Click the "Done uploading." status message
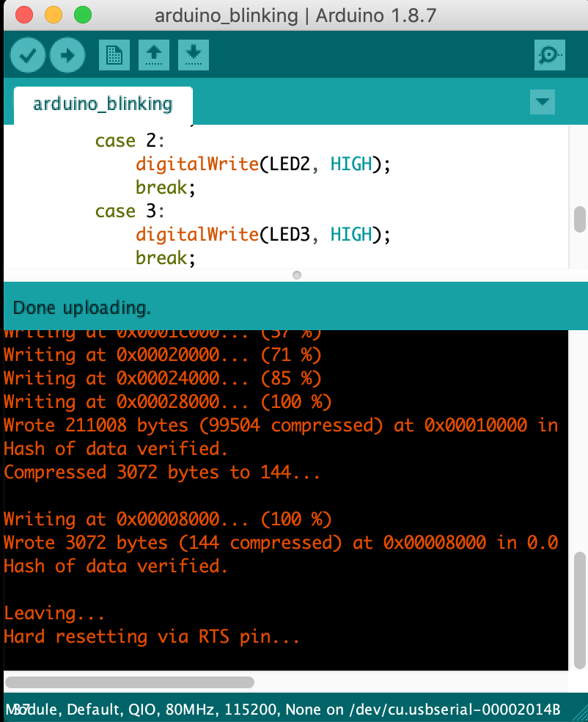The width and height of the screenshot is (588, 722). (x=82, y=307)
